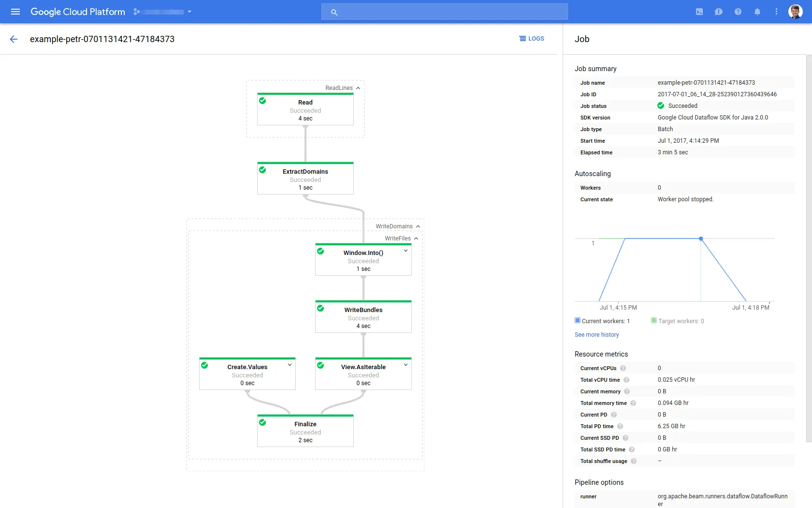This screenshot has width=812, height=508.
Task: Expand the Create.Values step
Action: point(290,365)
